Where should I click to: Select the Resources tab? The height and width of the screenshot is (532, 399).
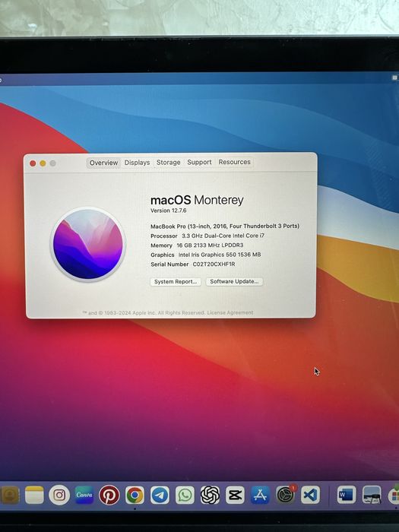tap(234, 162)
